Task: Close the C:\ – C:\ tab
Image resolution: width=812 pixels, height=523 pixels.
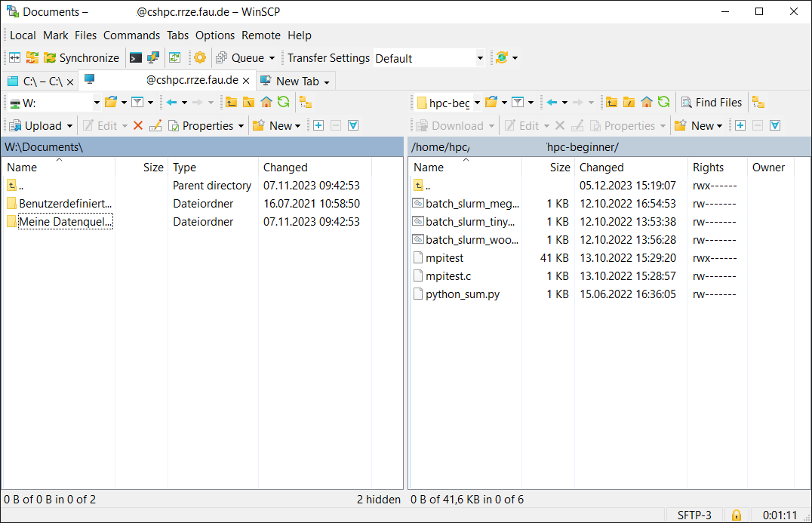Action: [x=70, y=82]
